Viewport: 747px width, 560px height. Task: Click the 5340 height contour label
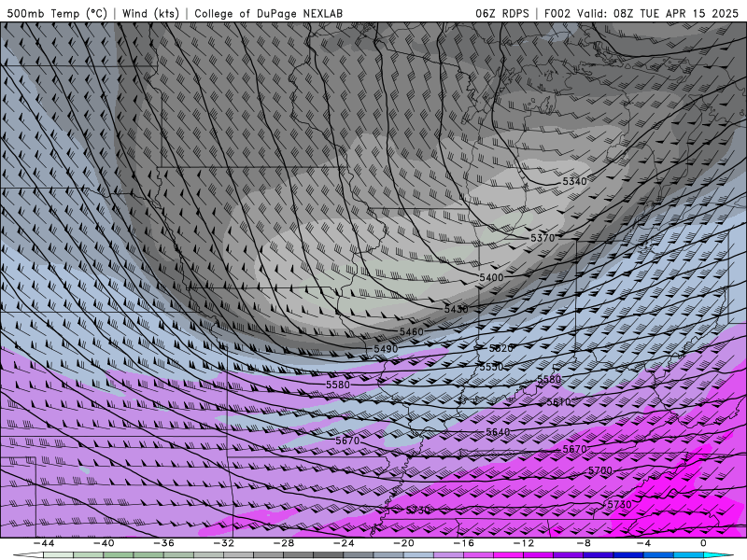pyautogui.click(x=574, y=181)
